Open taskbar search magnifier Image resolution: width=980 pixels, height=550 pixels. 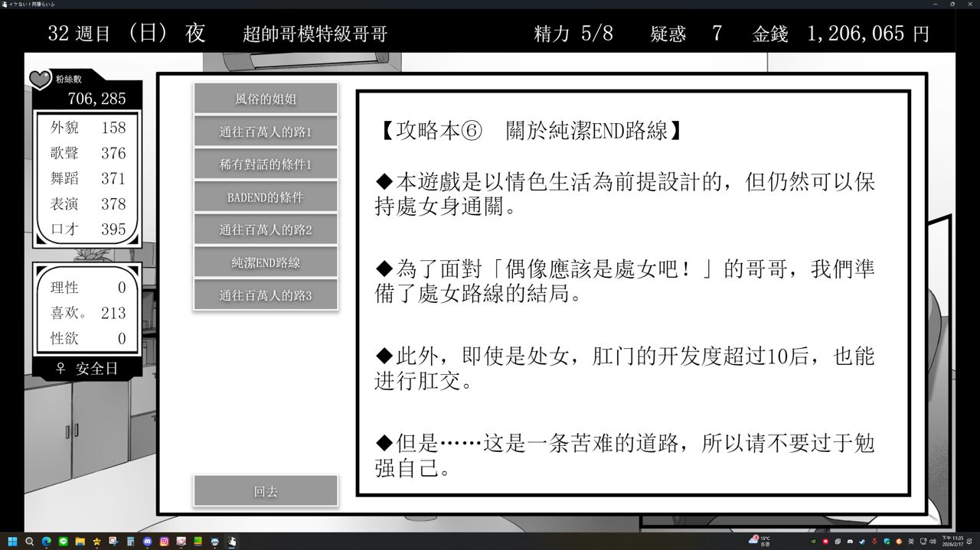coord(29,542)
